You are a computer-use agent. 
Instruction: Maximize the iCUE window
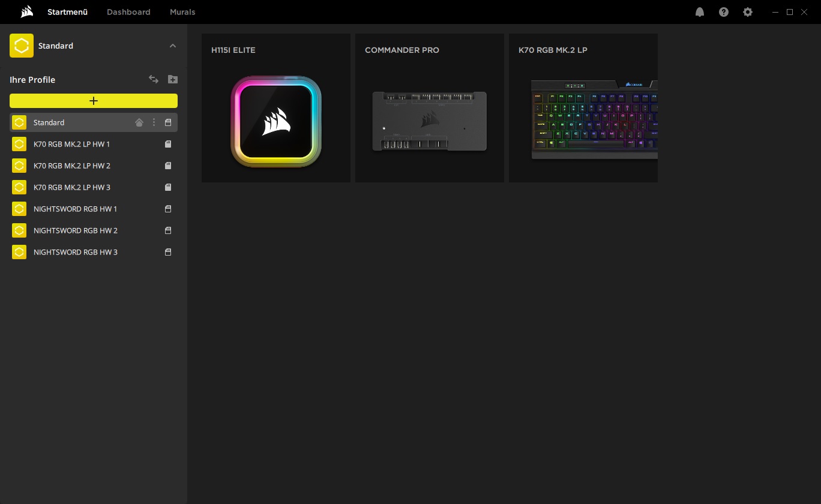coord(790,12)
